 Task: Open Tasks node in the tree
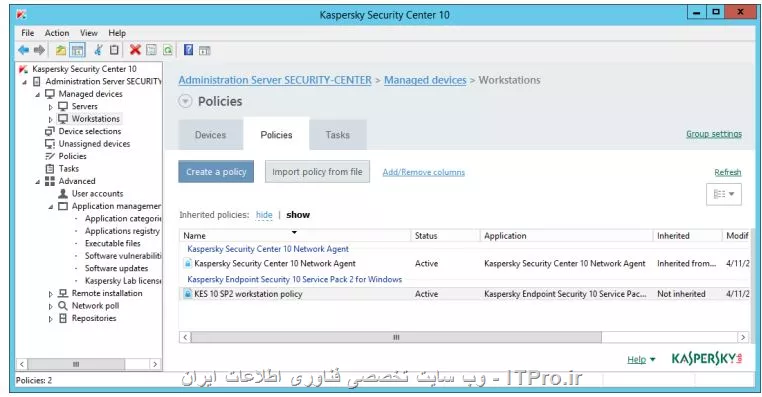point(69,169)
